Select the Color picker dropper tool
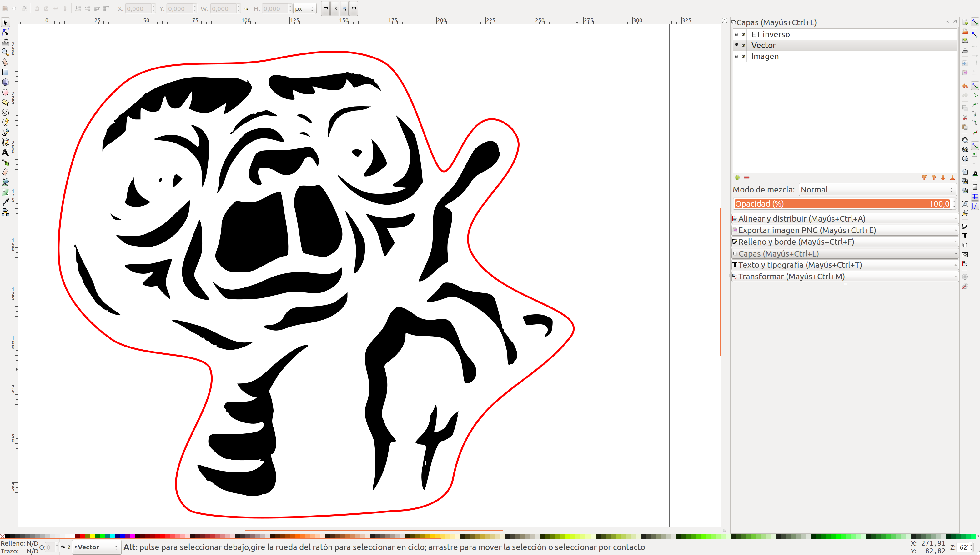The height and width of the screenshot is (555, 980). click(x=5, y=202)
